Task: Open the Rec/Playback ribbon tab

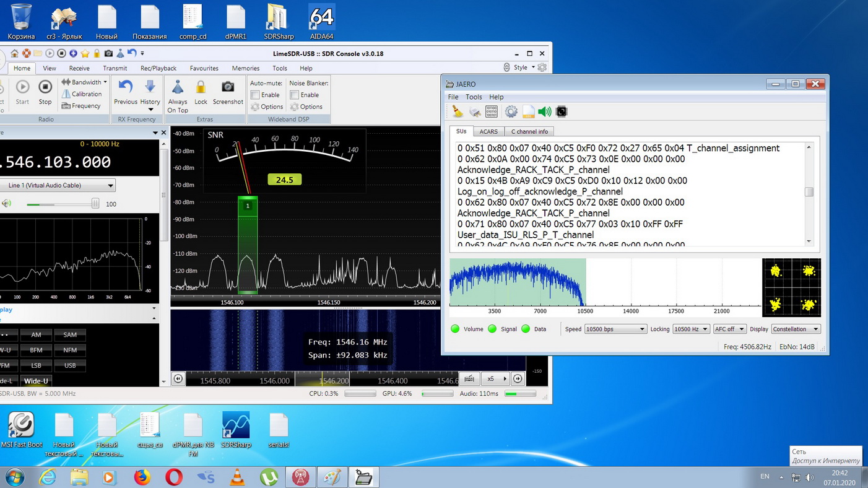Action: (158, 68)
